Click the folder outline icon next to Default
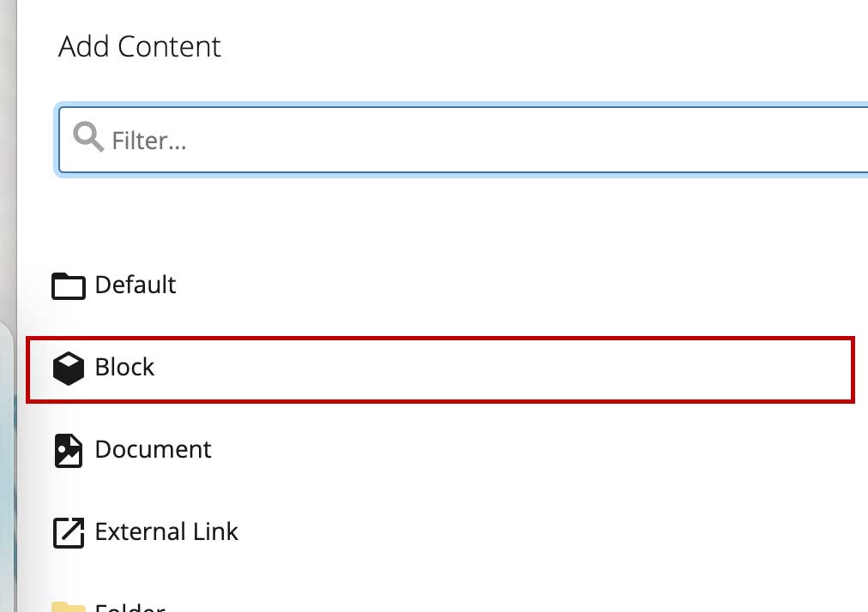868x612 pixels. 68,285
